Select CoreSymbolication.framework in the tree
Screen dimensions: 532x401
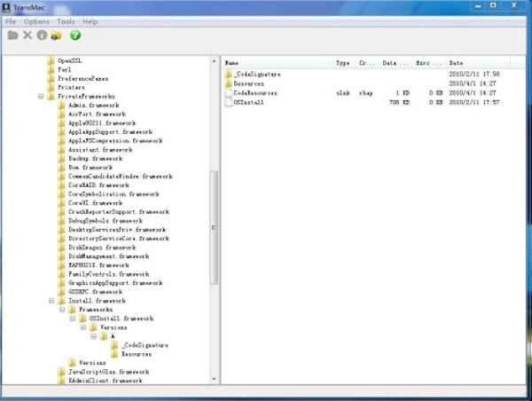pyautogui.click(x=113, y=194)
